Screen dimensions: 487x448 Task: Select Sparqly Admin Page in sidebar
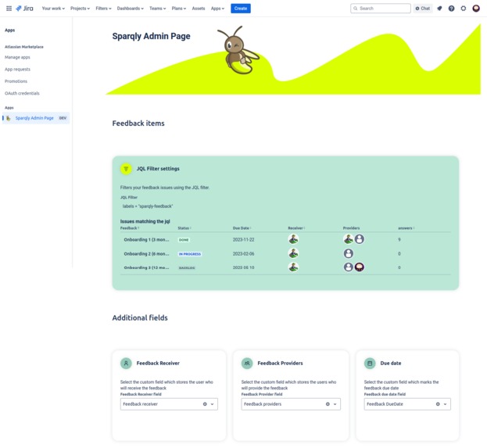pos(36,118)
